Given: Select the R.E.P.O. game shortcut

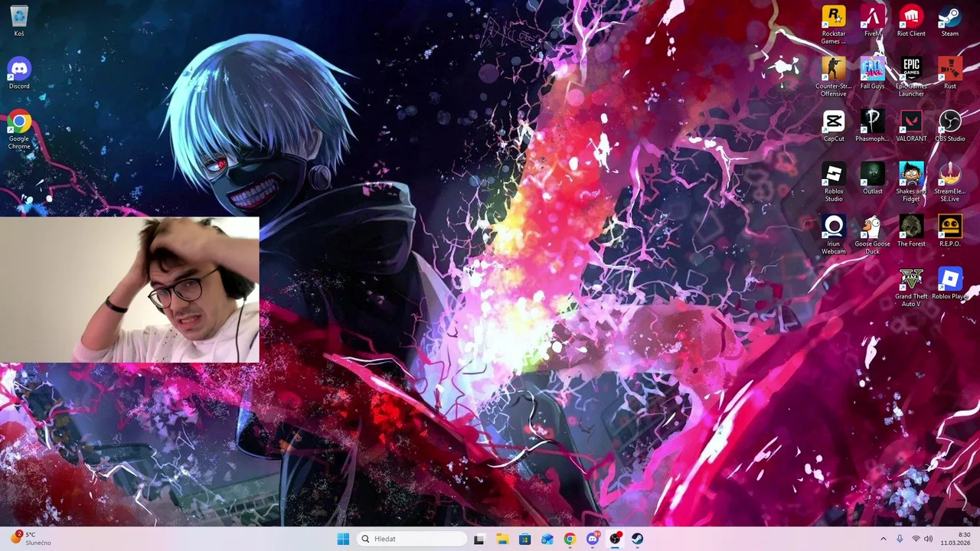Looking at the screenshot, I should pyautogui.click(x=950, y=232).
